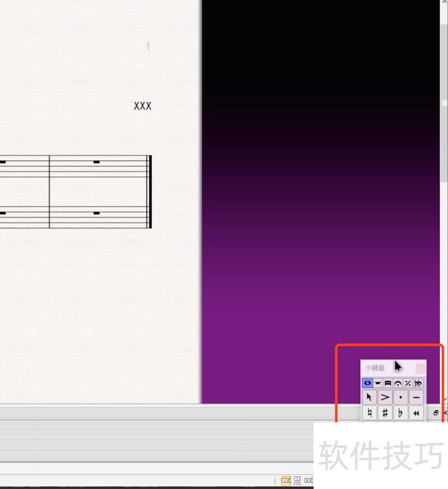Image resolution: width=448 pixels, height=489 pixels.
Task: Open the beams and tremolos keypad tab
Action: pyautogui.click(x=388, y=383)
